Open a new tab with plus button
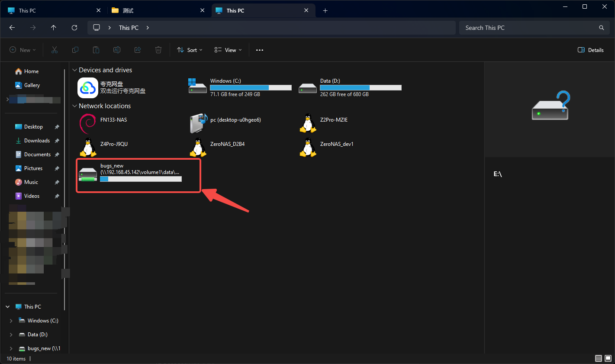 coord(325,10)
